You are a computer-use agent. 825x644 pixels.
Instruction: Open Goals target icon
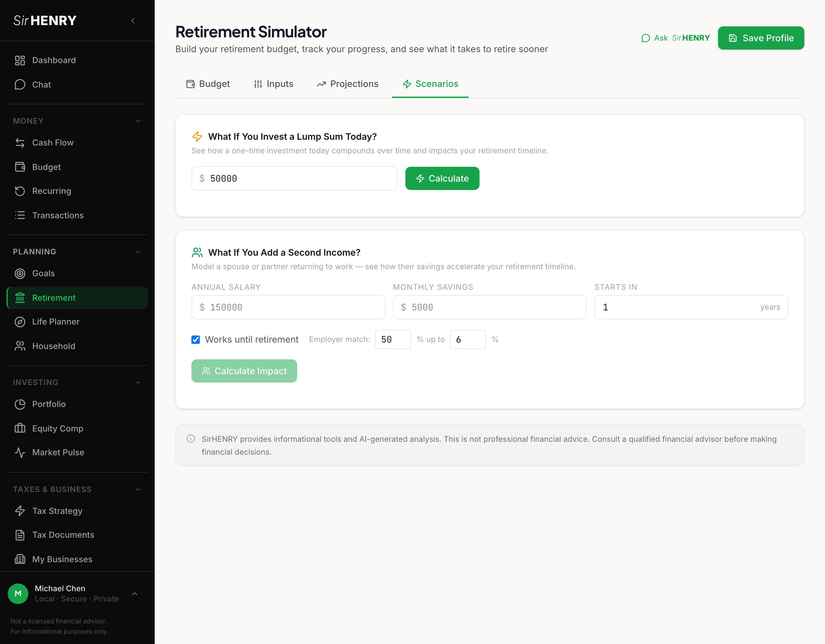coord(20,273)
